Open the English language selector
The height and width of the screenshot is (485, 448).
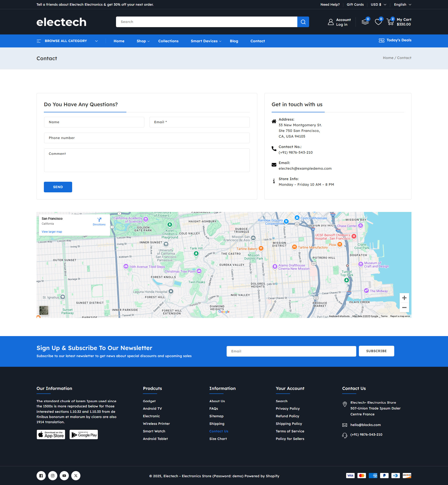[402, 4]
